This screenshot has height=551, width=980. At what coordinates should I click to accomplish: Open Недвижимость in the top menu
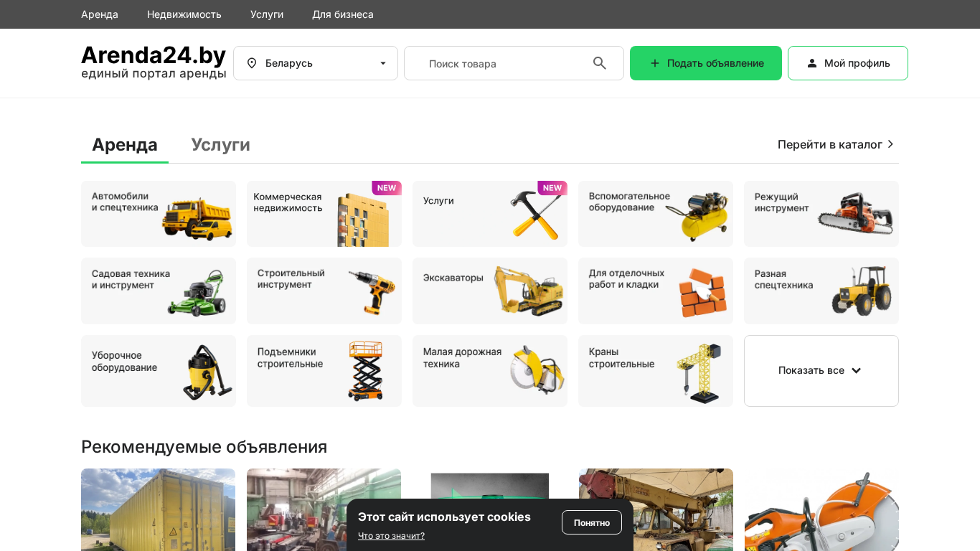(x=184, y=14)
